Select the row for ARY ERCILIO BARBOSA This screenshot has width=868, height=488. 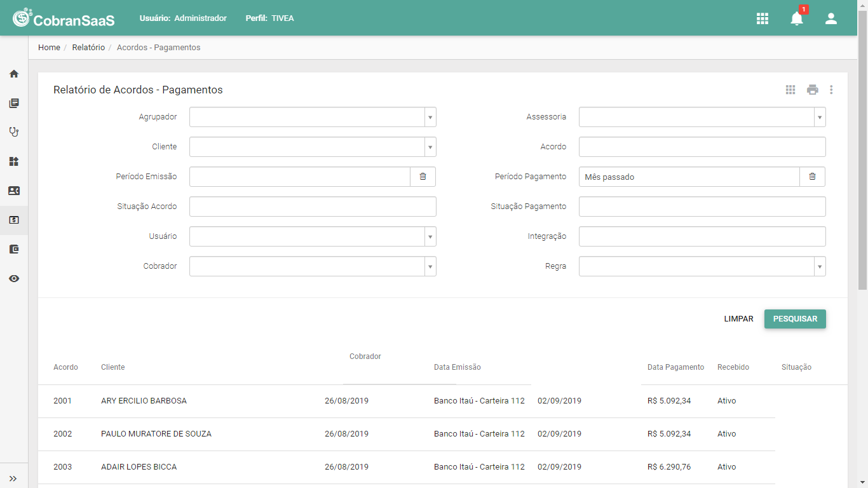pos(407,401)
